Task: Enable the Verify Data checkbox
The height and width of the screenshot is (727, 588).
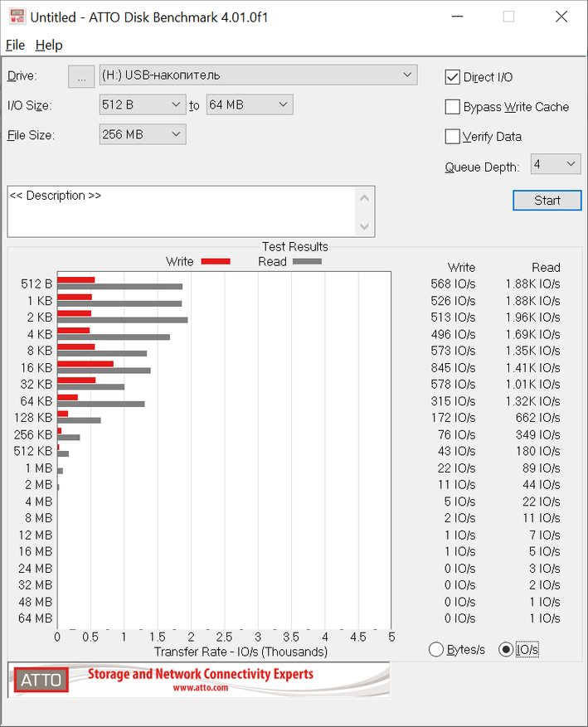Action: [x=452, y=137]
